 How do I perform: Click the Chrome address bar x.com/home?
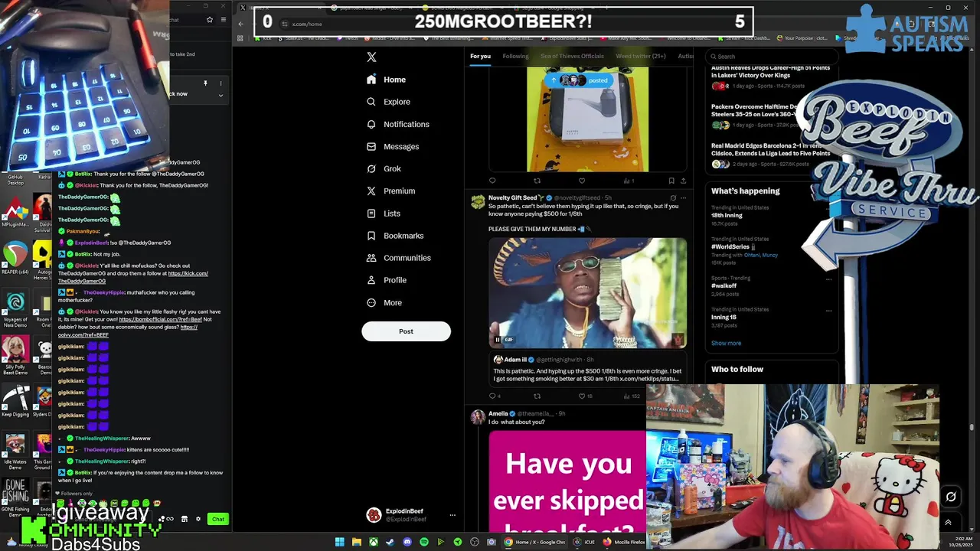(307, 24)
